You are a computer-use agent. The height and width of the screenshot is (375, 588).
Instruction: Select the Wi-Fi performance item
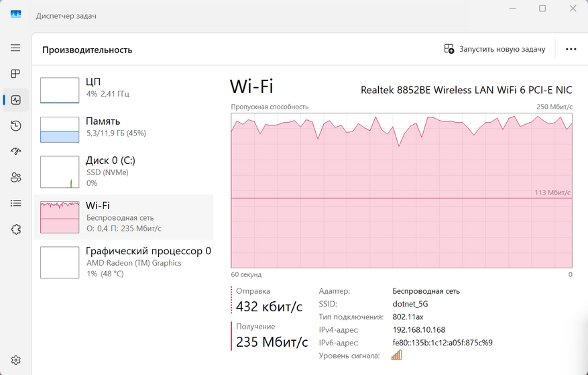124,216
